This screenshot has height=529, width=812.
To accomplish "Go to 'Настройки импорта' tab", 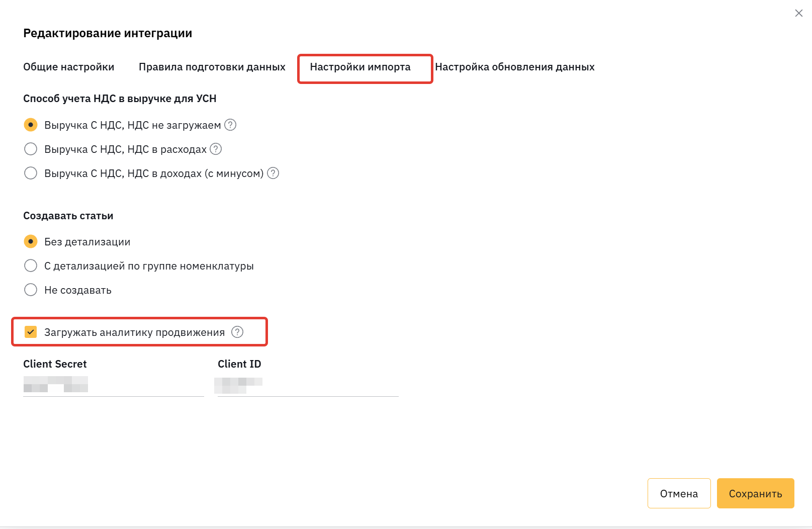I will click(360, 67).
